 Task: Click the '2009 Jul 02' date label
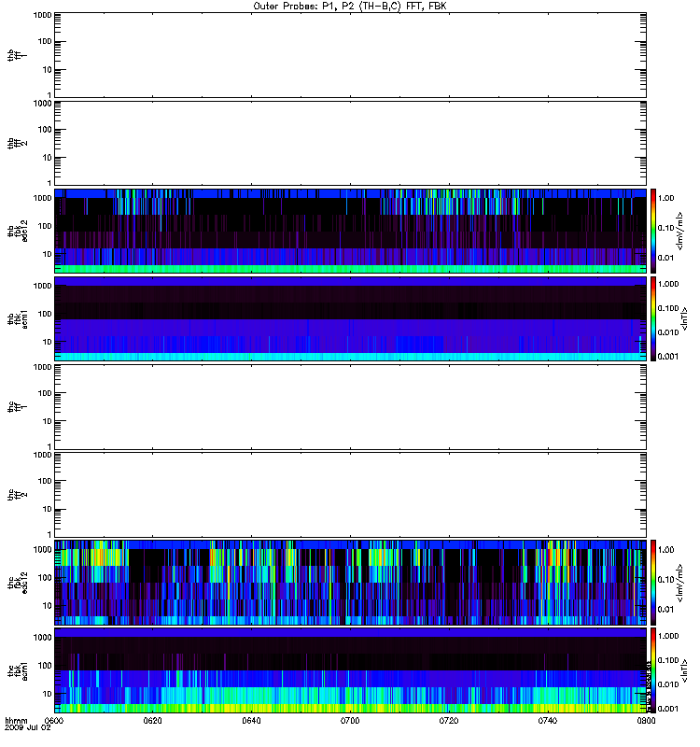click(x=28, y=728)
